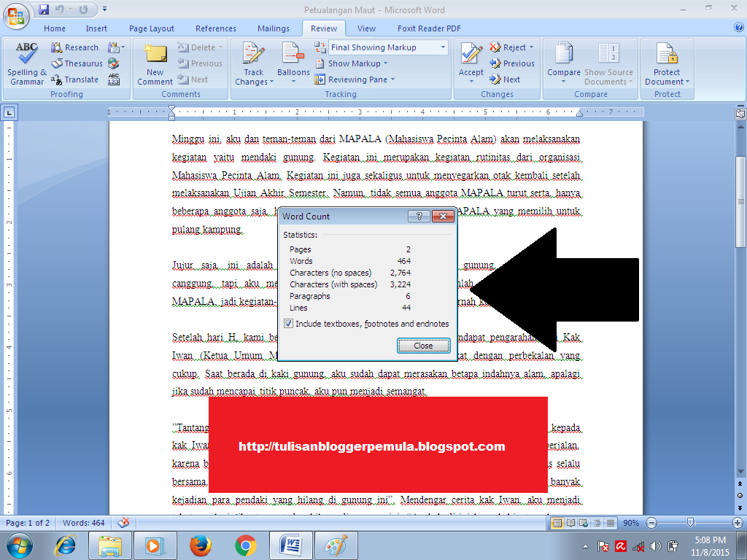Expand Show Markup dropdown
The image size is (747, 560).
pos(385,63)
